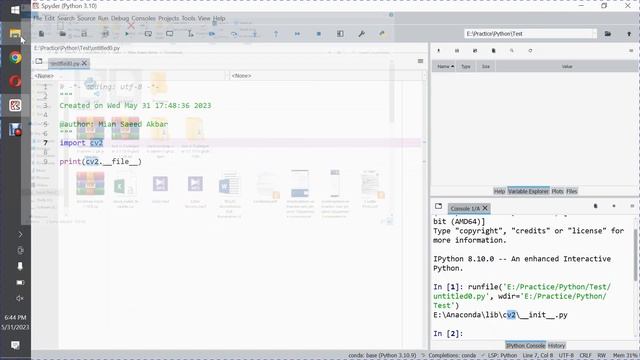Viewport: 640px width, 360px height.
Task: Open the Debug menu
Action: pos(120,18)
